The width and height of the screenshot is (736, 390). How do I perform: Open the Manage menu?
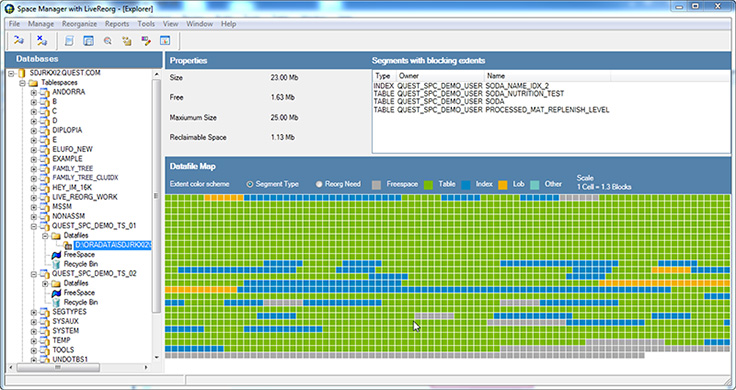point(41,24)
